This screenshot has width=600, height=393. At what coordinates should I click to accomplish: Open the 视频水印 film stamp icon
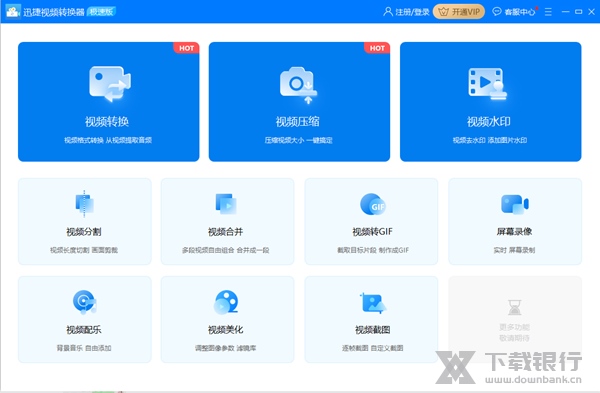[488, 84]
